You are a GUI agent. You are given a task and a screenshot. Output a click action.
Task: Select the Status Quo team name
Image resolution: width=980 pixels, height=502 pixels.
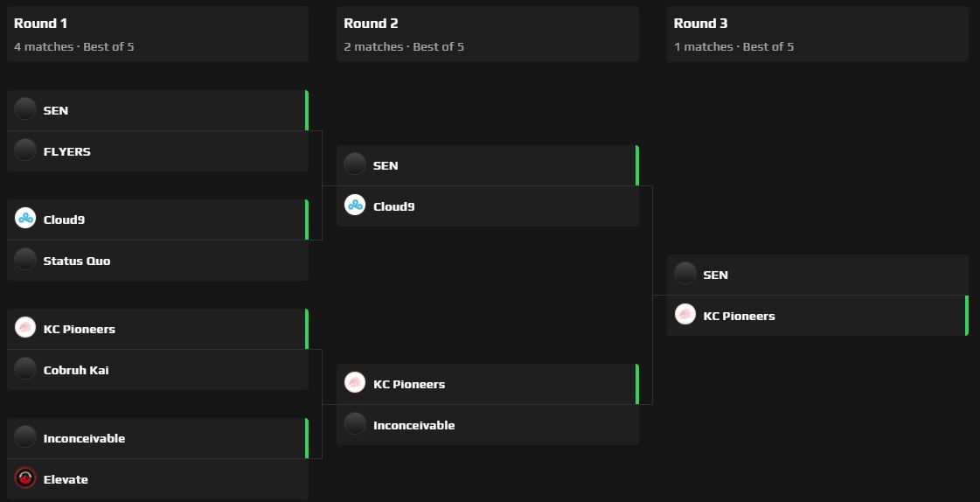77,261
